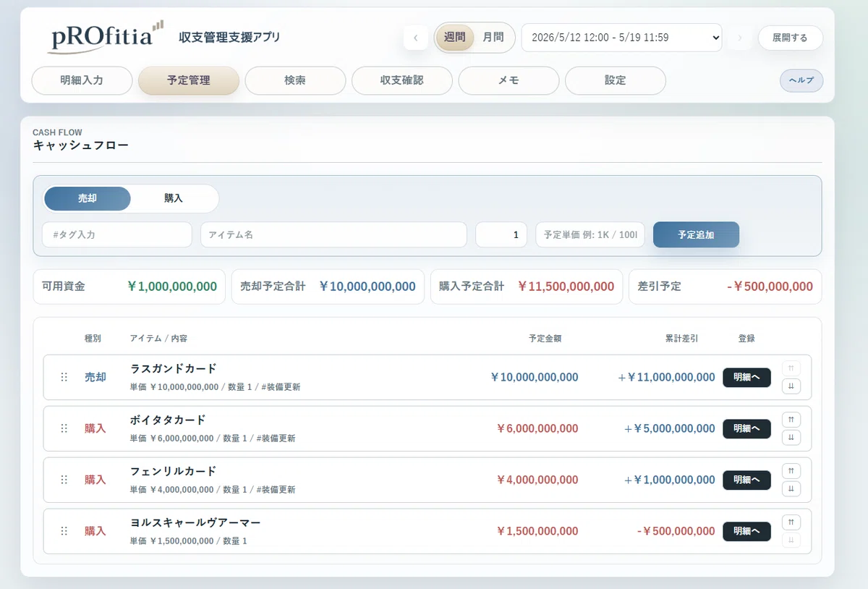The width and height of the screenshot is (868, 589).
Task: Click 明細へ for フェンリルカード
Action: [746, 480]
